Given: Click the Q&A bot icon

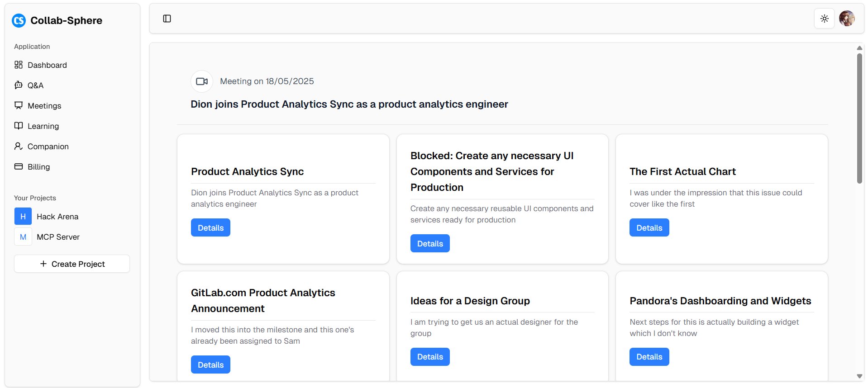Looking at the screenshot, I should click(x=19, y=85).
